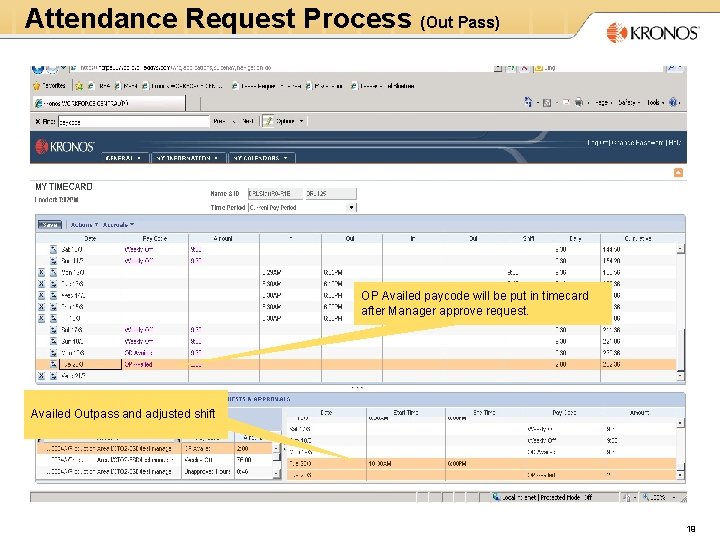
Task: Open the MY CALENDARS dropdown menu
Action: pyautogui.click(x=261, y=158)
